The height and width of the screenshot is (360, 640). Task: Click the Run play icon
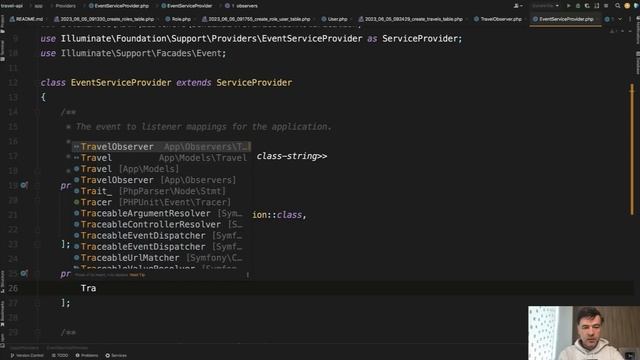tap(569, 6)
